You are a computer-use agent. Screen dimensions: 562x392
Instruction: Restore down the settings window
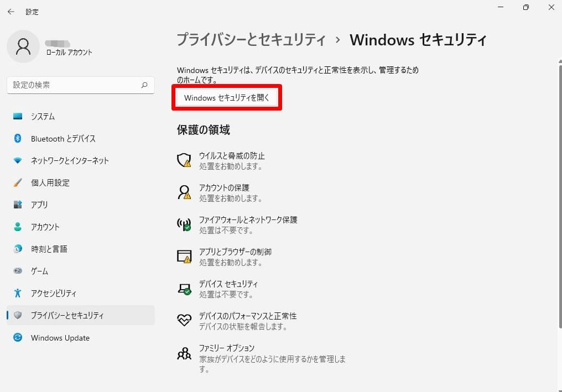coord(526,7)
